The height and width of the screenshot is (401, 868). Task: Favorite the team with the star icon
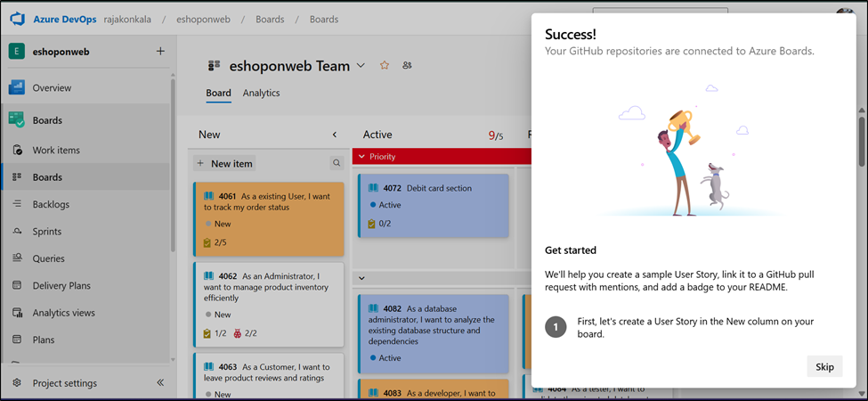(385, 66)
